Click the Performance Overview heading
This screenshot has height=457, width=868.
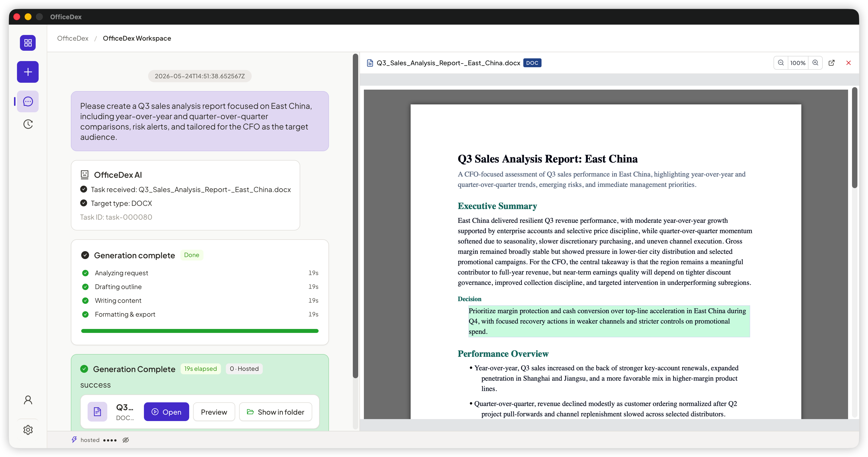[503, 354]
